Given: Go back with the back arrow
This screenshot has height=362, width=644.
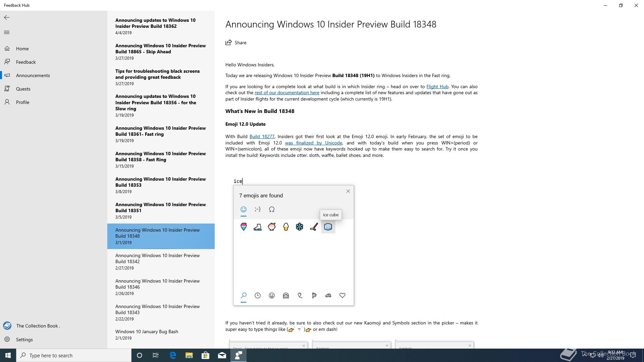Looking at the screenshot, I should (7, 17).
